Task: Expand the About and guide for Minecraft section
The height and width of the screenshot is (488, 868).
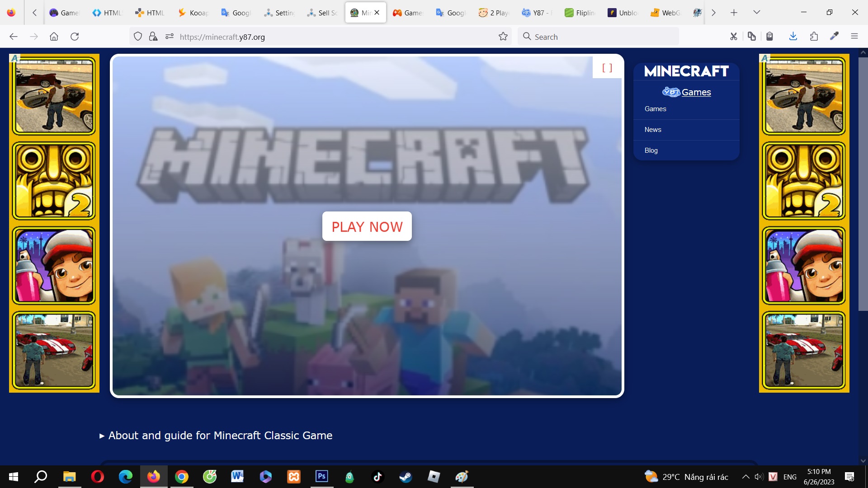Action: point(216,436)
